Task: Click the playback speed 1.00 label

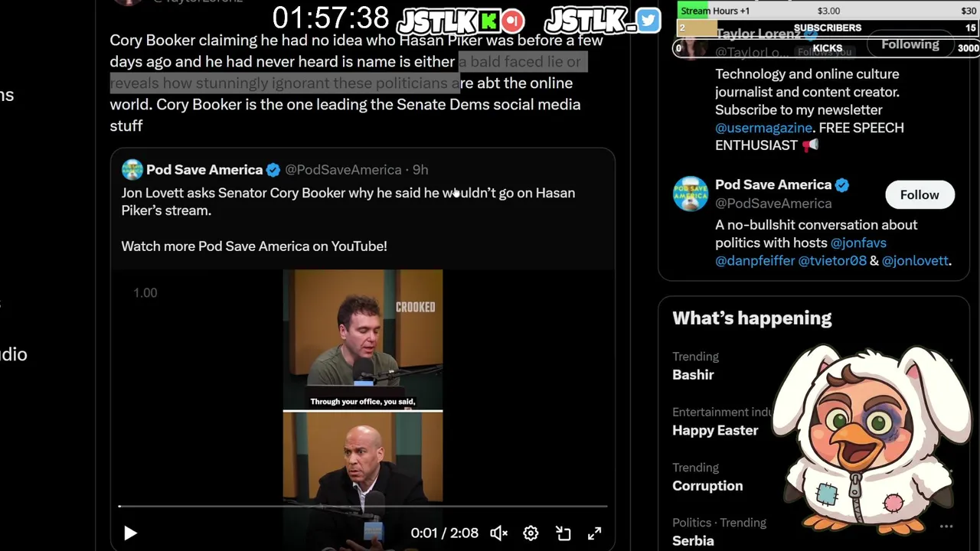Action: (x=145, y=292)
